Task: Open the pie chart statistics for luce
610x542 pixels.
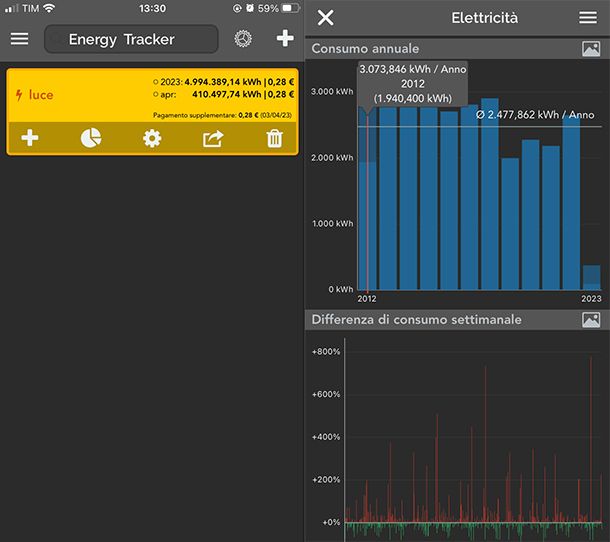Action: click(x=91, y=138)
